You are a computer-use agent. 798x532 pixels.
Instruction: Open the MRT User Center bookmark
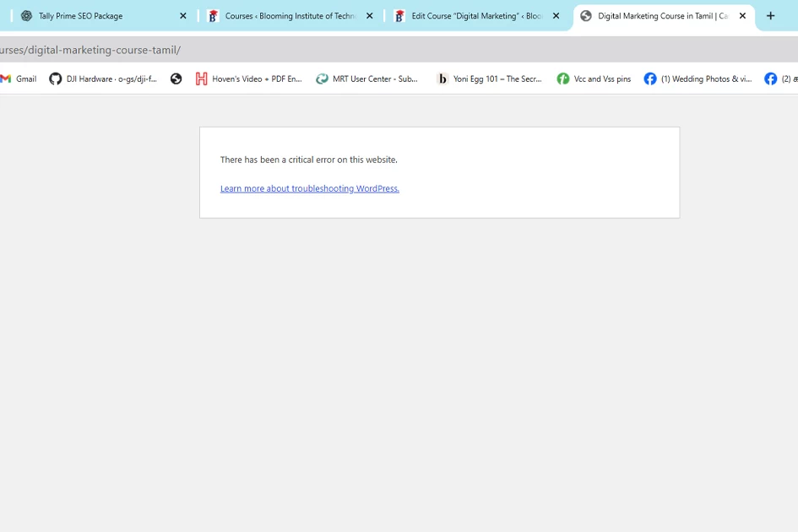click(x=367, y=79)
